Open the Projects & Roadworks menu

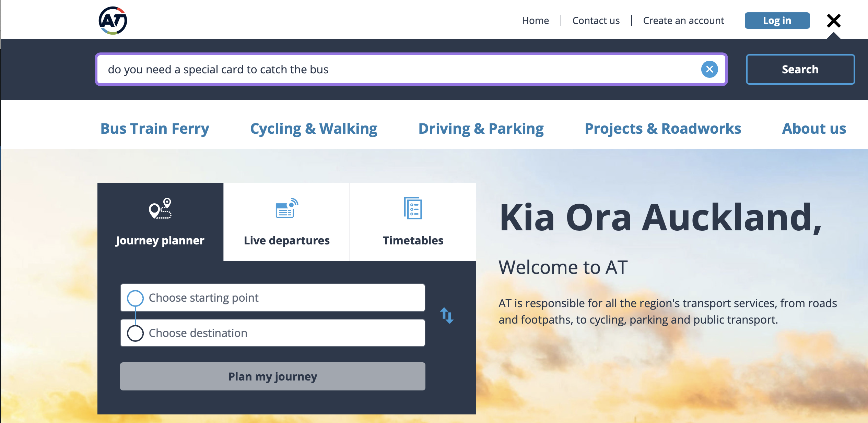tap(663, 129)
